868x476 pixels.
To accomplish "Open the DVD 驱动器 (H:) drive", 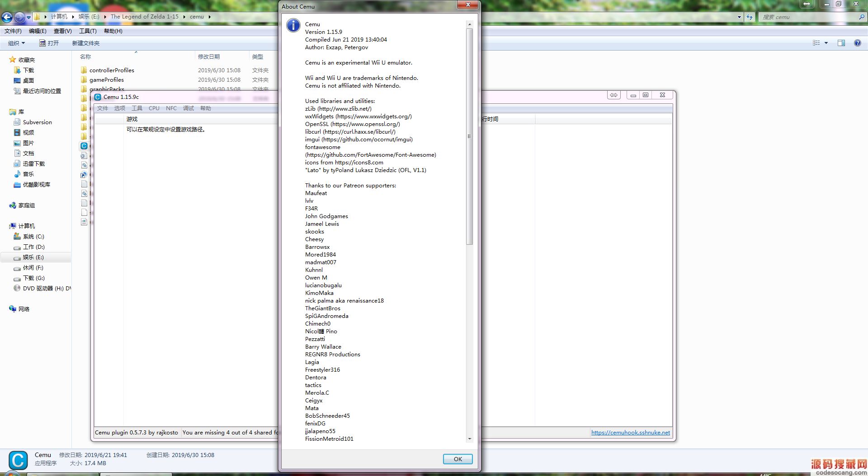I will click(x=42, y=288).
